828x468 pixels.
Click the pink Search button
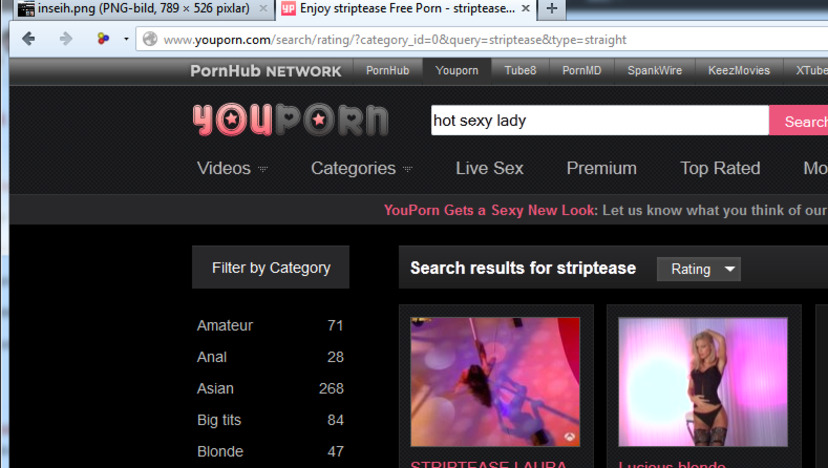[x=799, y=121]
